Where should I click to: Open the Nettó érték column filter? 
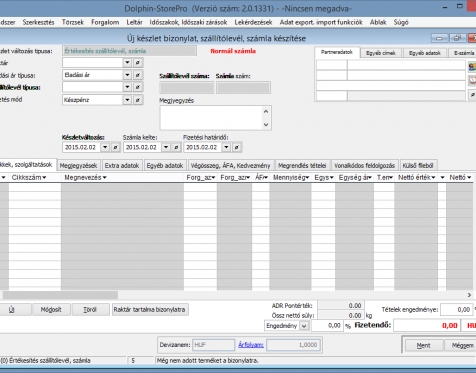pos(433,178)
